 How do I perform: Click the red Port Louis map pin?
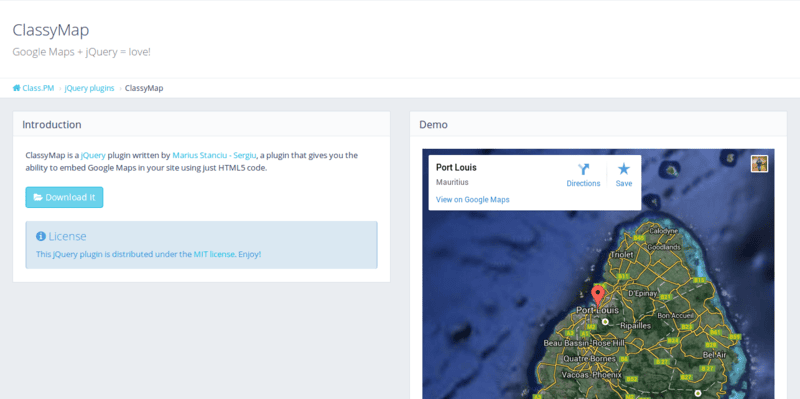597,295
